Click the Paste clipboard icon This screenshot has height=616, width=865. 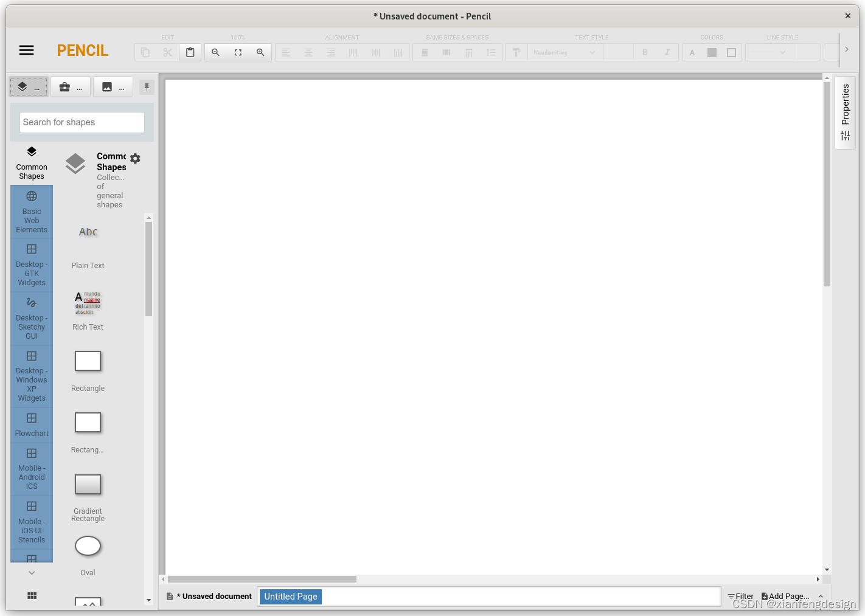[x=190, y=52]
